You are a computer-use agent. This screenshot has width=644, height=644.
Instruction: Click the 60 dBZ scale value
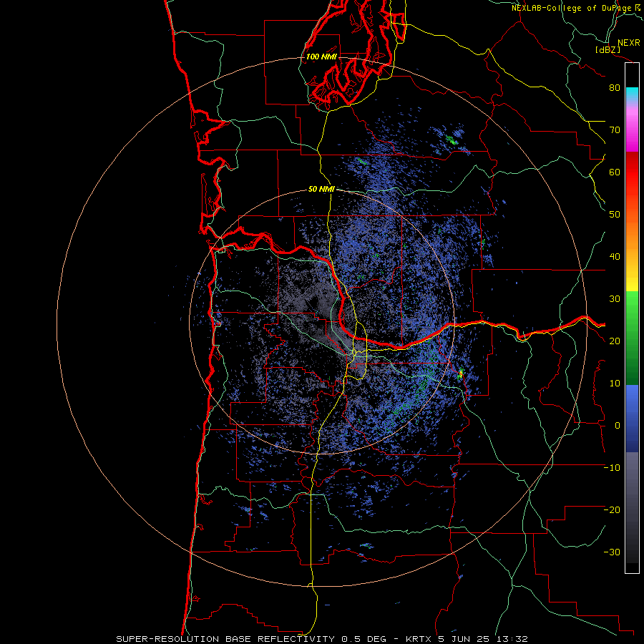(x=615, y=172)
